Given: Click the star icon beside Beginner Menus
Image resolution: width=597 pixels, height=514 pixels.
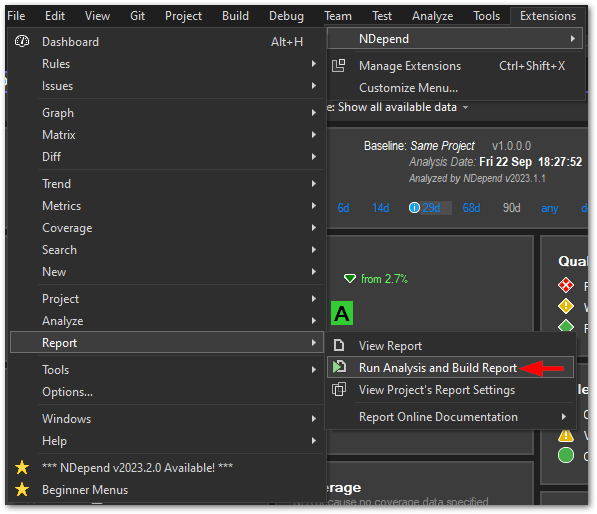Looking at the screenshot, I should (22, 489).
